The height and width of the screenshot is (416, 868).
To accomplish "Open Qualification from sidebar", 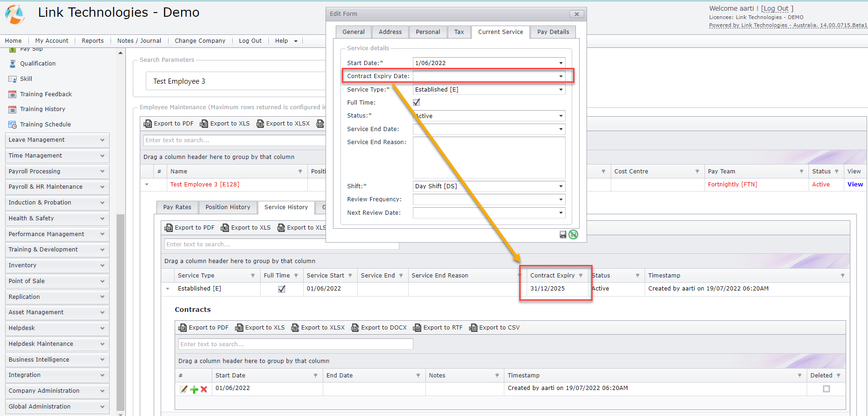I will pos(38,64).
